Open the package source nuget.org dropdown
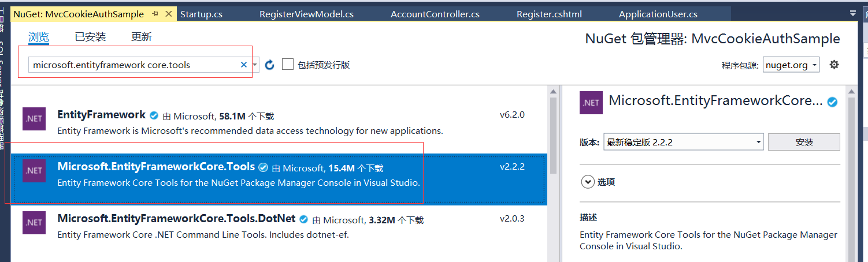 tap(791, 65)
